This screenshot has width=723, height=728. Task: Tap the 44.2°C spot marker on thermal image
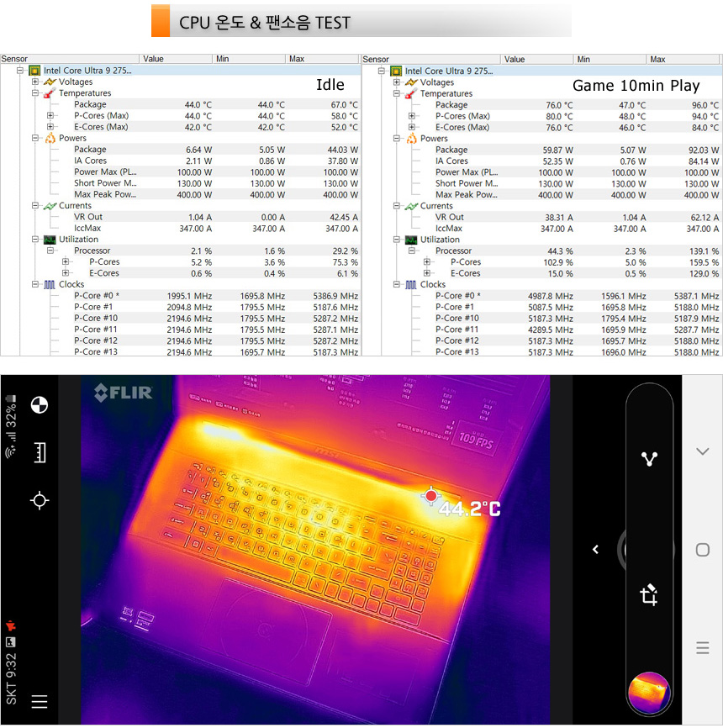coord(431,496)
